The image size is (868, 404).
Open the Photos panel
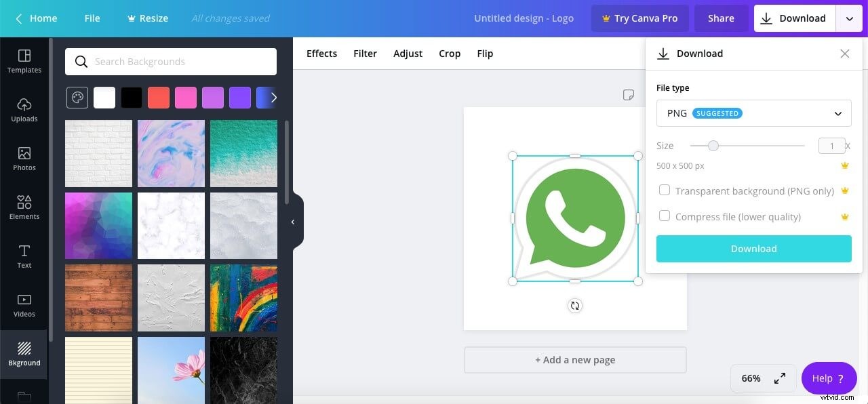[24, 158]
